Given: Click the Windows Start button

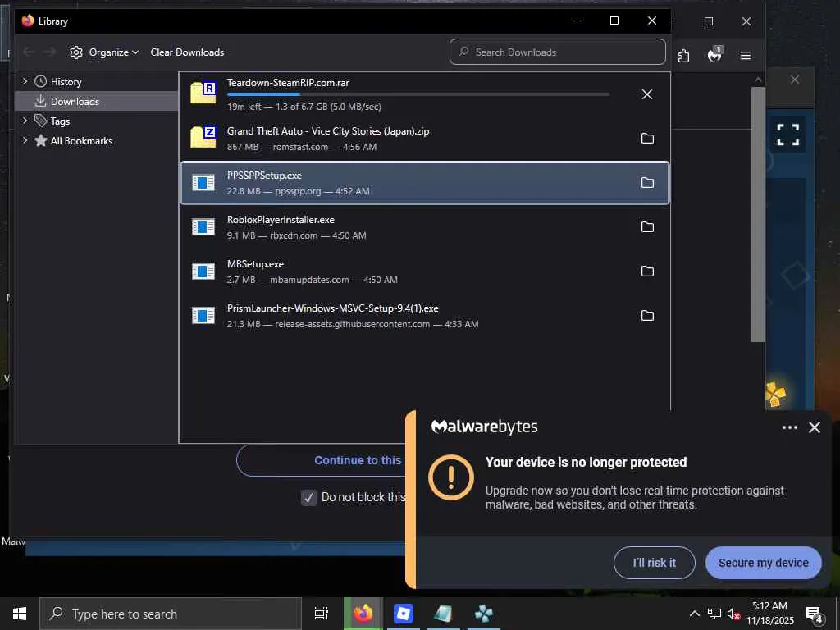Looking at the screenshot, I should (x=20, y=614).
